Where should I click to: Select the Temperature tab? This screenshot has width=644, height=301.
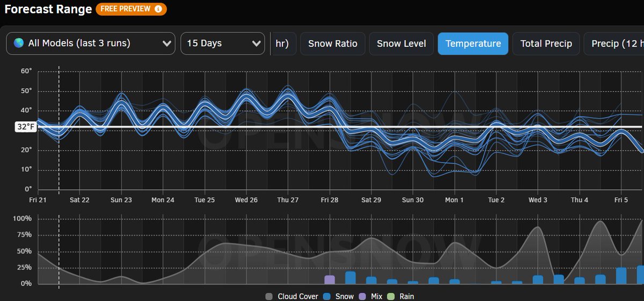tap(473, 44)
